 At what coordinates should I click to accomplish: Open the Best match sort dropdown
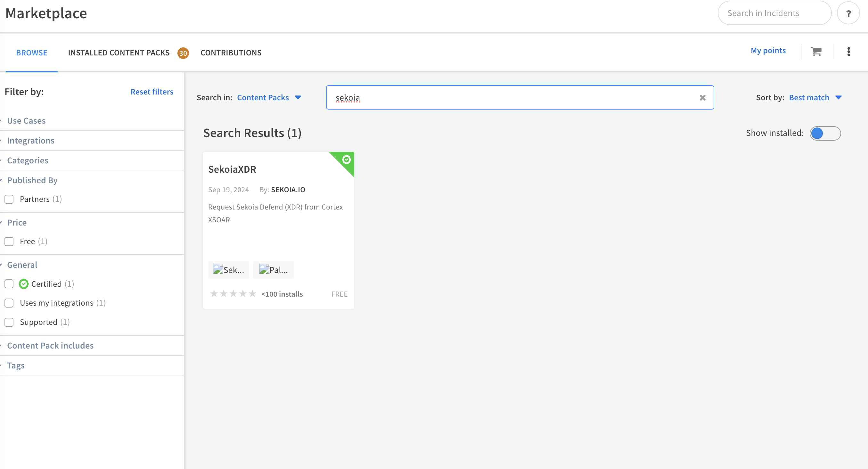816,97
